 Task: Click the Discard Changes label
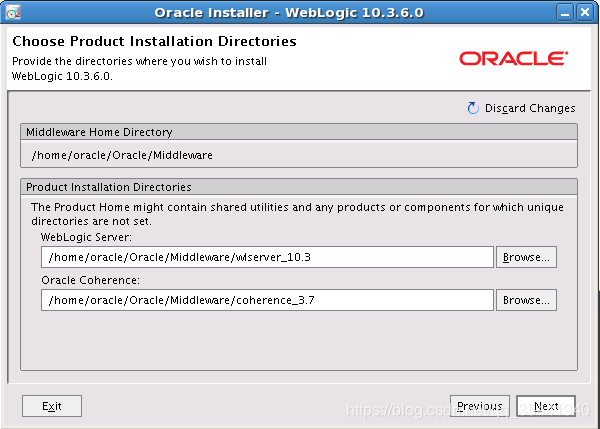pos(530,108)
